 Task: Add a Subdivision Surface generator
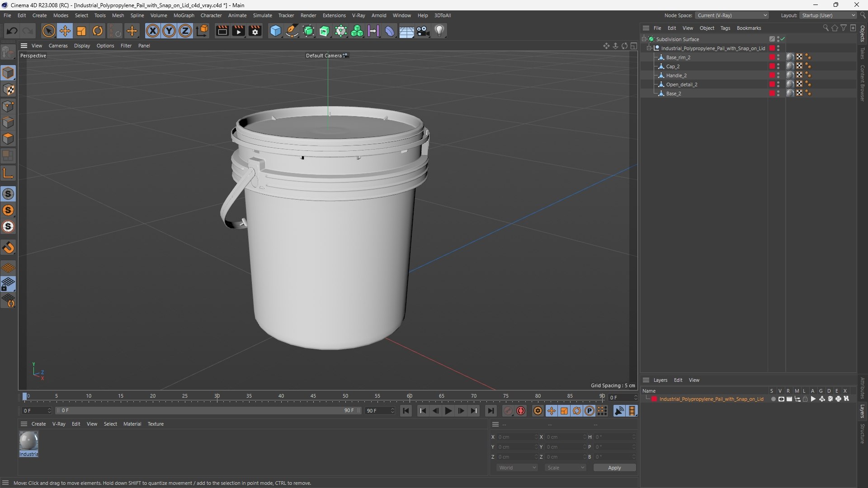click(x=308, y=31)
